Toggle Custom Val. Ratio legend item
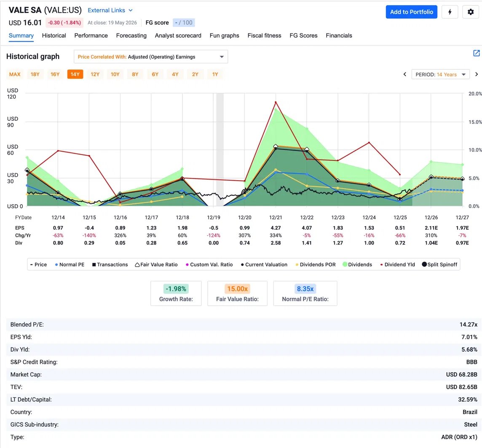Viewport: 482px width, 448px height. tap(209, 264)
